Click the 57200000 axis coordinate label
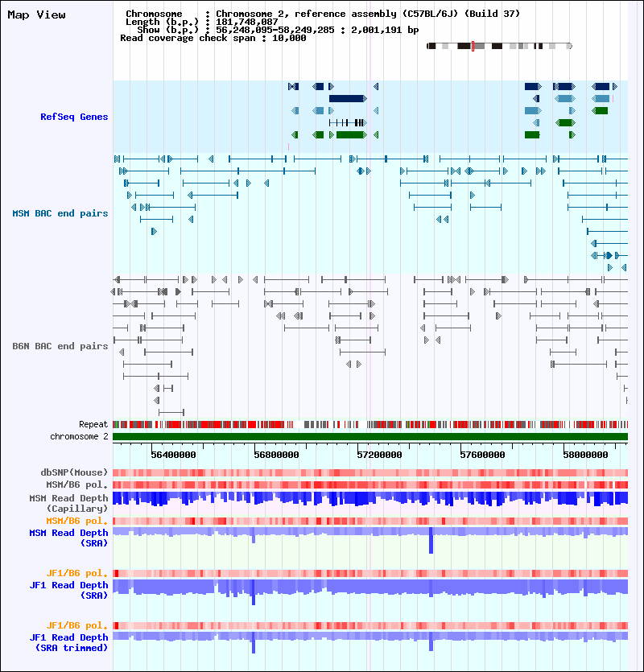Image resolution: width=644 pixels, height=672 pixels. (379, 455)
